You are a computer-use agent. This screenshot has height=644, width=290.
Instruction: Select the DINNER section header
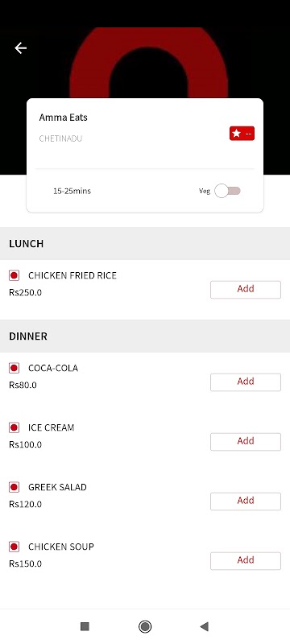pyautogui.click(x=145, y=336)
